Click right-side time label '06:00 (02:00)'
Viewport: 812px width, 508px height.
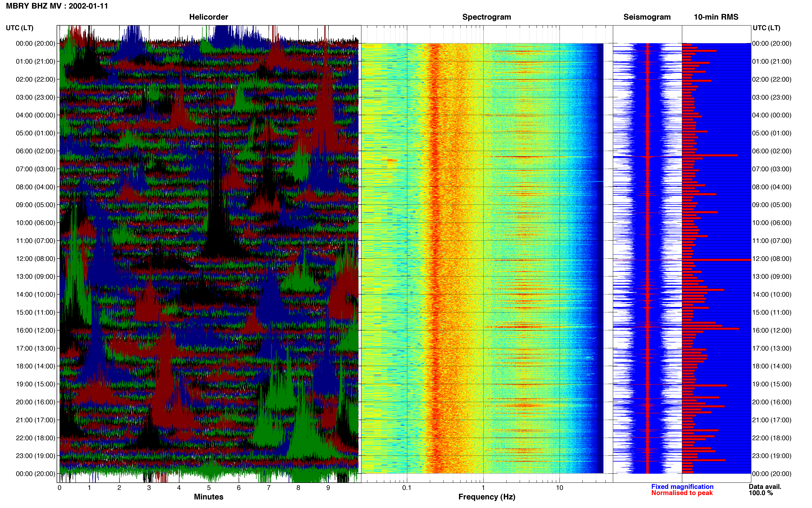772,151
